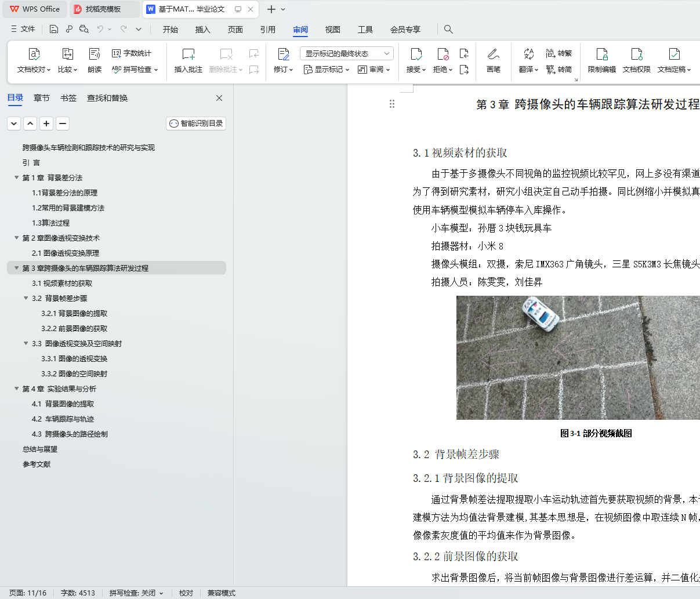
Task: Click the 文档权限 document permission icon
Action: [637, 54]
